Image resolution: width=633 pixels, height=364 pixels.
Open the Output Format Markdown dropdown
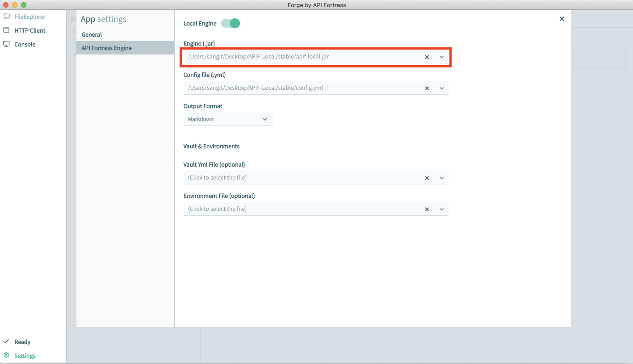(228, 119)
